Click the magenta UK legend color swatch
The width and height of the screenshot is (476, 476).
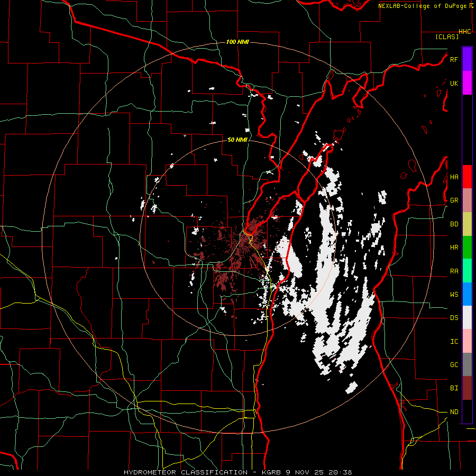(467, 83)
